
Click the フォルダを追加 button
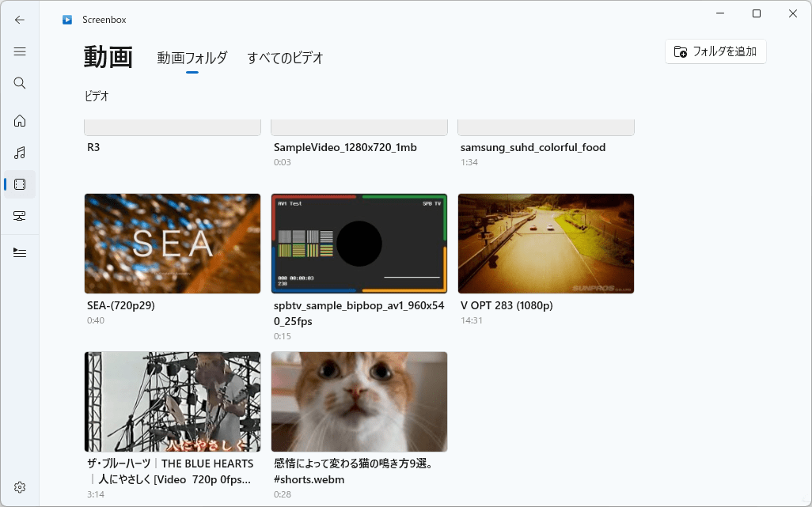click(715, 51)
